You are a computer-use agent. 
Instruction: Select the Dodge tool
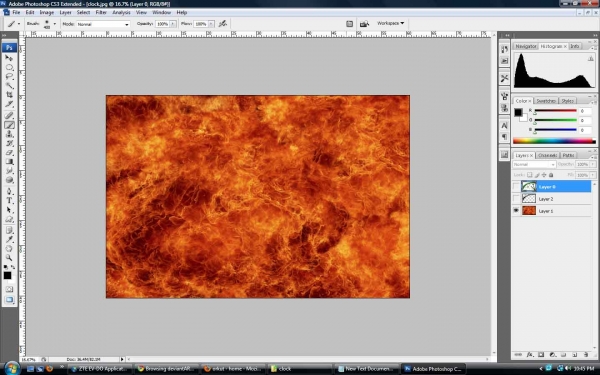[x=9, y=180]
